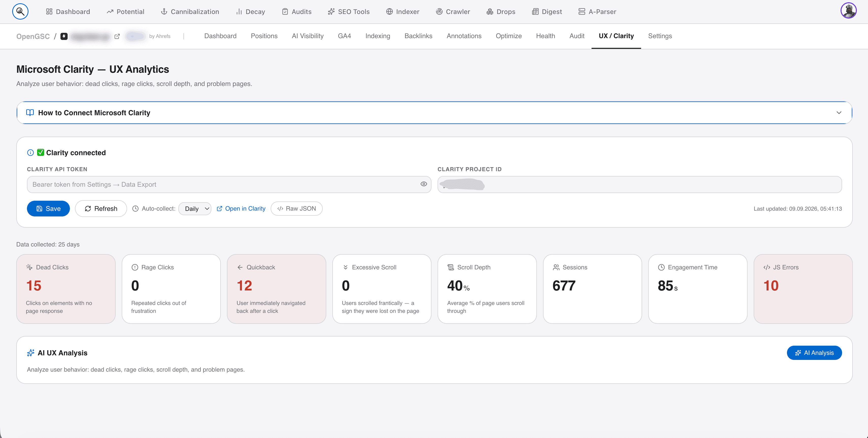This screenshot has height=438, width=868.
Task: Open the Potential menu item
Action: point(125,12)
